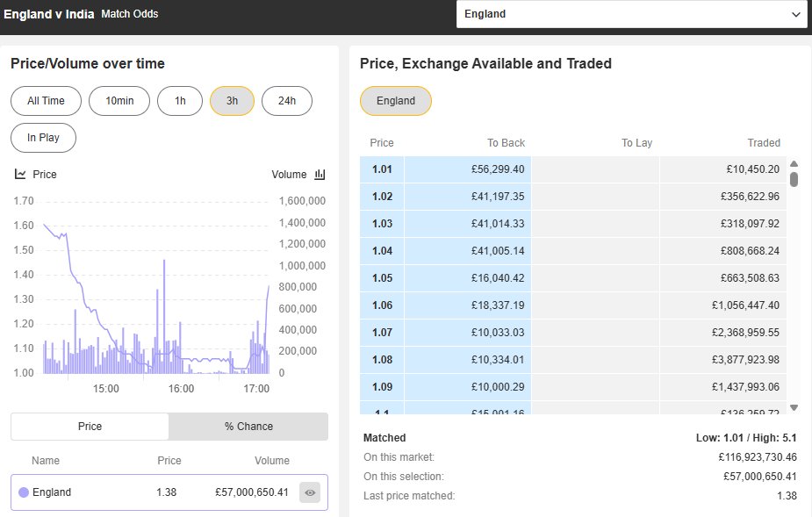812x517 pixels.
Task: Click Traded amount £808,668.24
Action: pos(750,251)
